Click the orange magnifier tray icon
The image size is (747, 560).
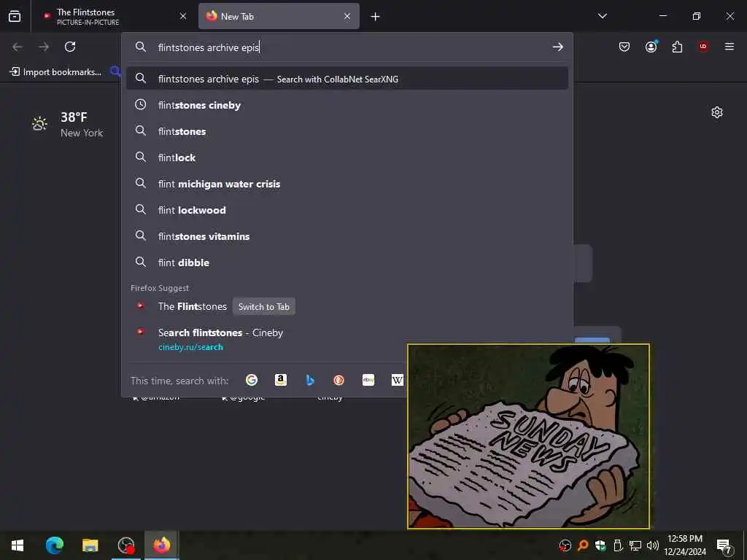tap(583, 545)
